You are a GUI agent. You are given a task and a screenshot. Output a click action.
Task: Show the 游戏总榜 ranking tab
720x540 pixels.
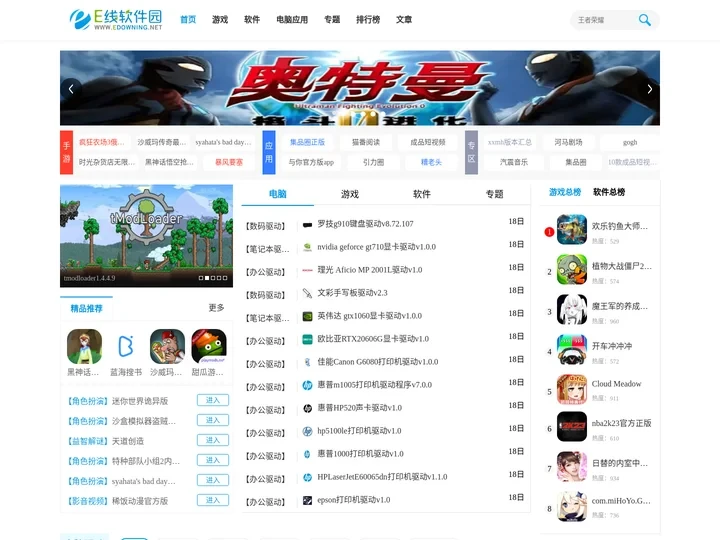[x=565, y=192]
